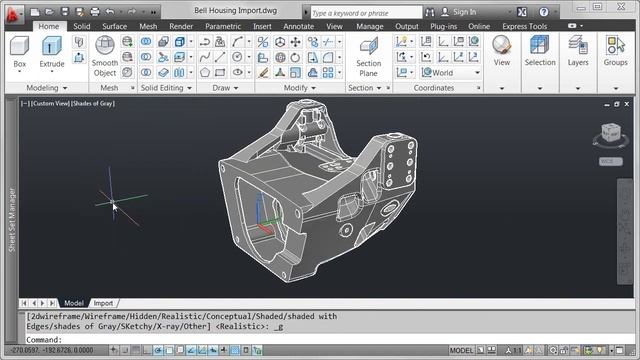The image size is (640, 360).
Task: Click the Move tool with four arrows
Action: 296,42
